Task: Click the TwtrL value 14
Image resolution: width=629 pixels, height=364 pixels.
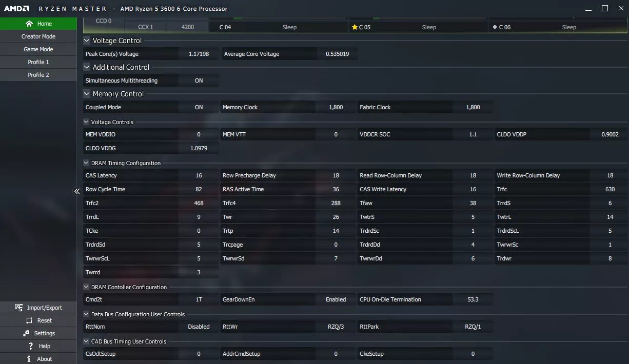Action: coord(610,217)
